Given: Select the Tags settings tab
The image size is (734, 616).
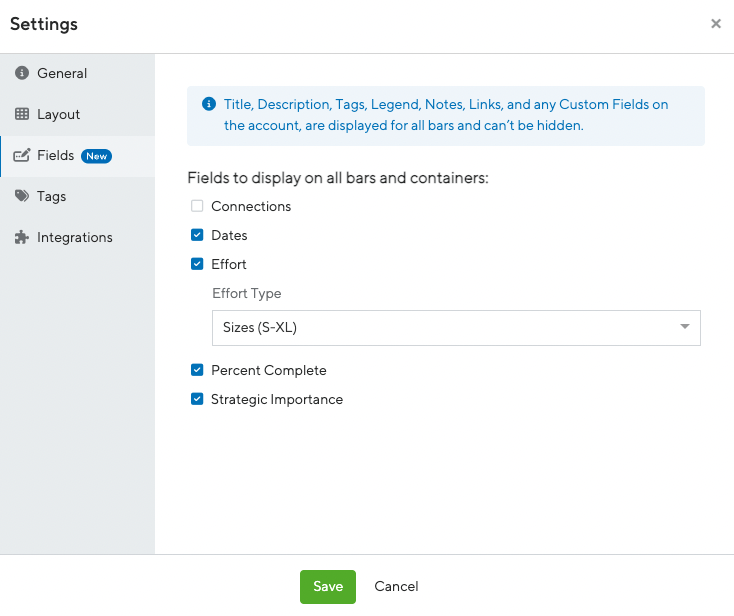Looking at the screenshot, I should 78,196.
